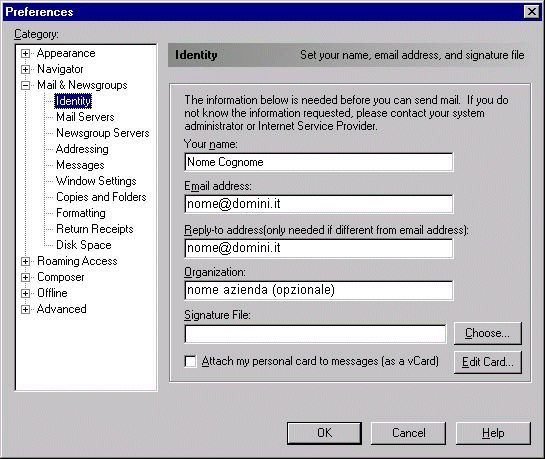Expand the Navigator category

[25, 69]
